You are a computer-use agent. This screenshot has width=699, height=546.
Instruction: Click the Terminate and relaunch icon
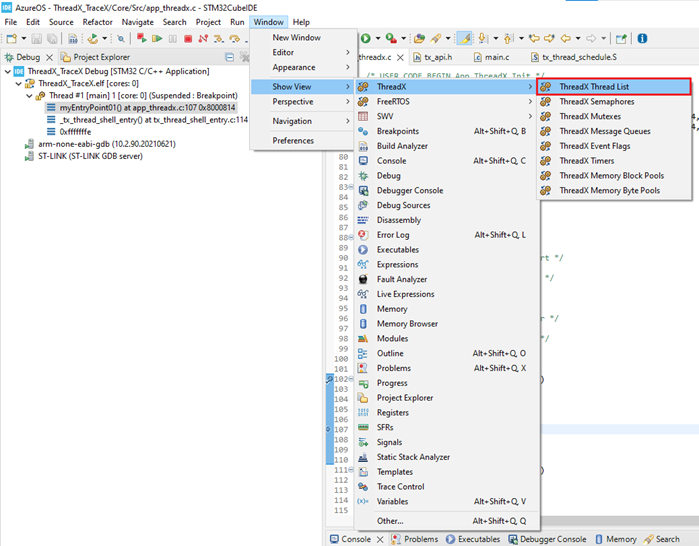point(142,38)
